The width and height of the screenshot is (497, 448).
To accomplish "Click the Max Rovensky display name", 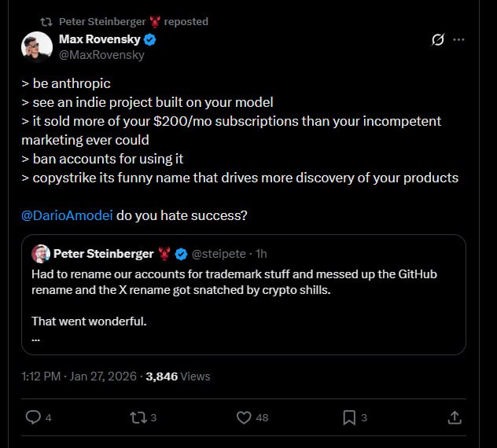I will click(99, 39).
